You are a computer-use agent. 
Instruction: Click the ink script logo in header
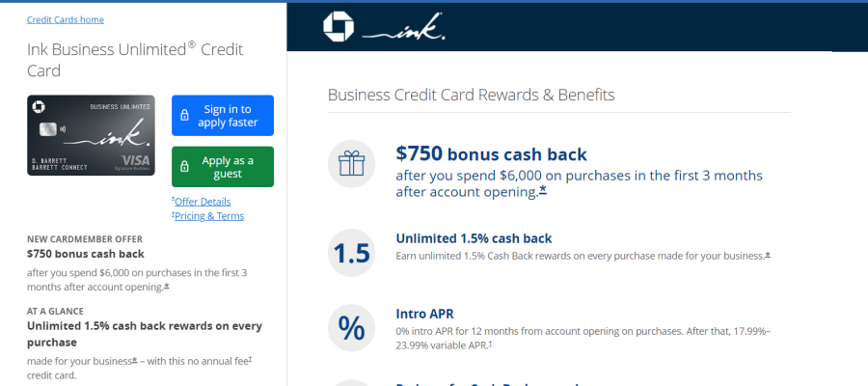click(404, 28)
